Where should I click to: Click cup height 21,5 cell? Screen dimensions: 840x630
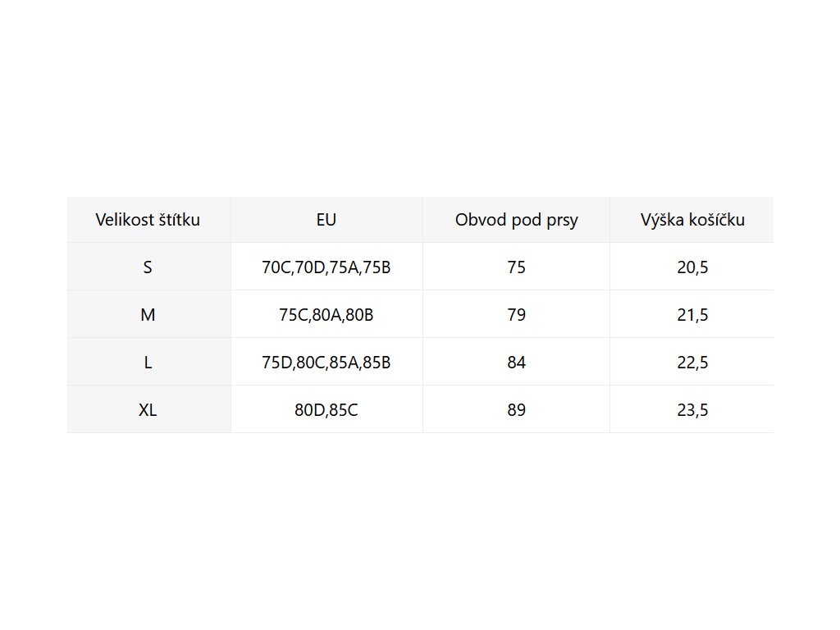[x=692, y=315]
